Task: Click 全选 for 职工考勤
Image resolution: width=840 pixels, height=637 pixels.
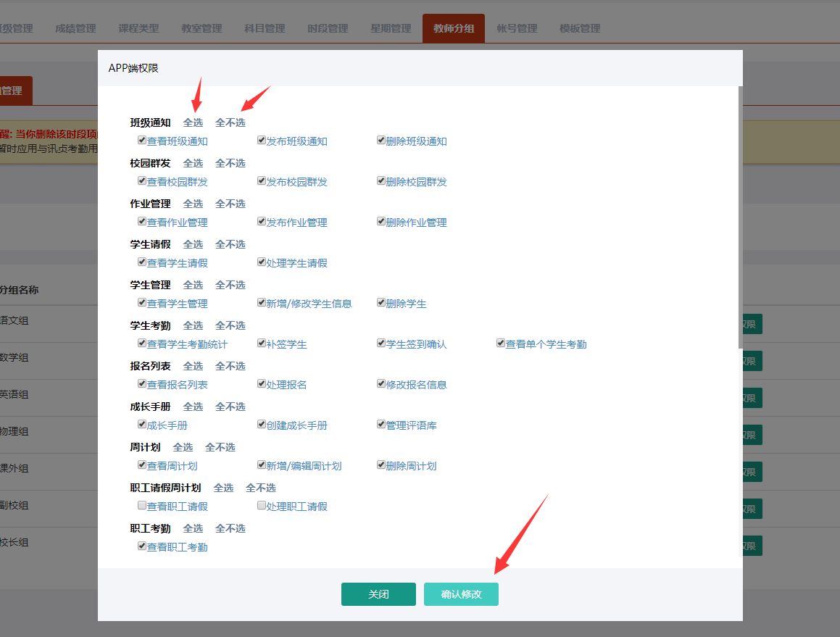Action: (193, 529)
